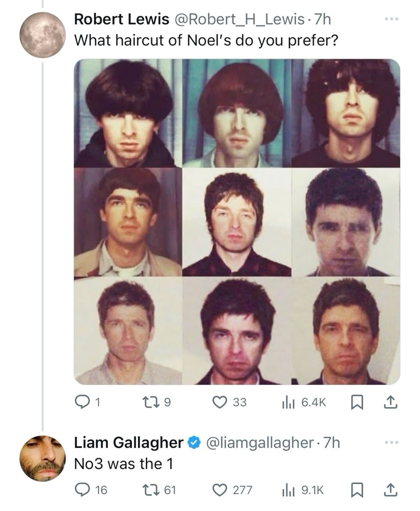Viewport: 420px width, 511px height.
Task: Open more options on Liam Gallagher's reply
Action: [391, 443]
